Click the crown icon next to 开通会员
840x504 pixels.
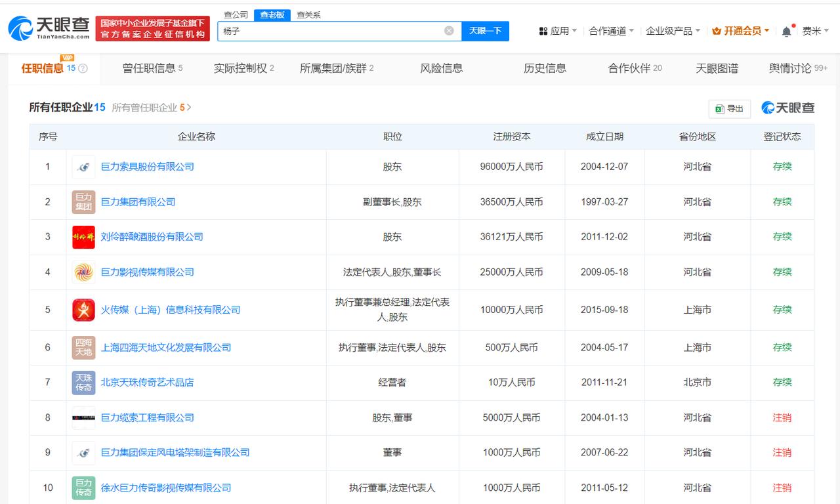717,31
